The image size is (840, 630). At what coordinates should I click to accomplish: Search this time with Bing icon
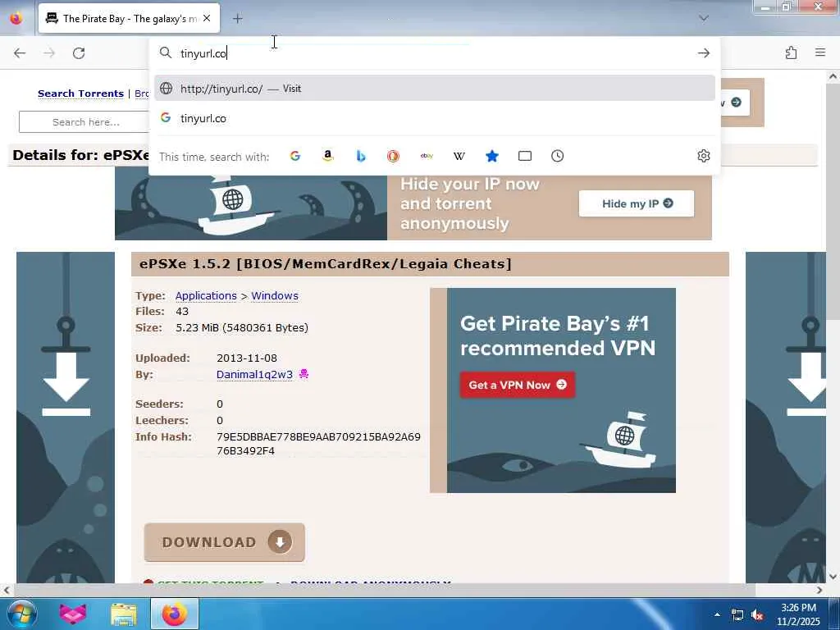coord(361,156)
